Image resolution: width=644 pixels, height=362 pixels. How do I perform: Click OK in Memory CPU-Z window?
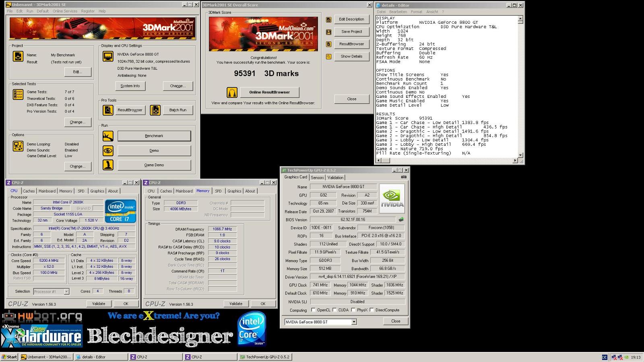[263, 304]
